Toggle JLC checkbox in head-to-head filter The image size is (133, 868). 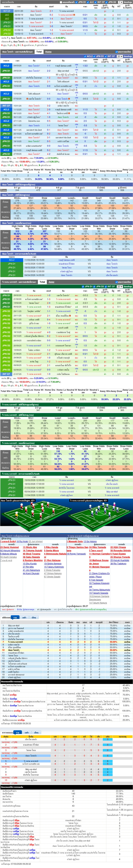pyautogui.click(x=88, y=2)
